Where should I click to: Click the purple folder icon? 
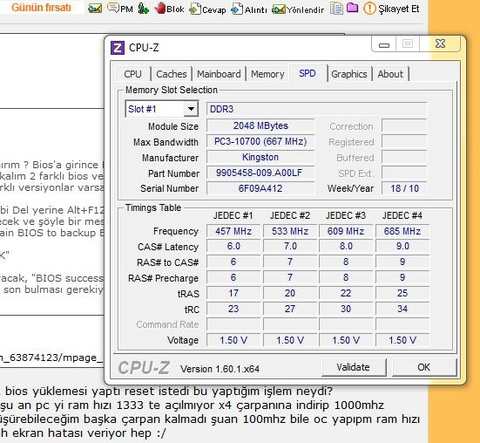click(x=352, y=7)
